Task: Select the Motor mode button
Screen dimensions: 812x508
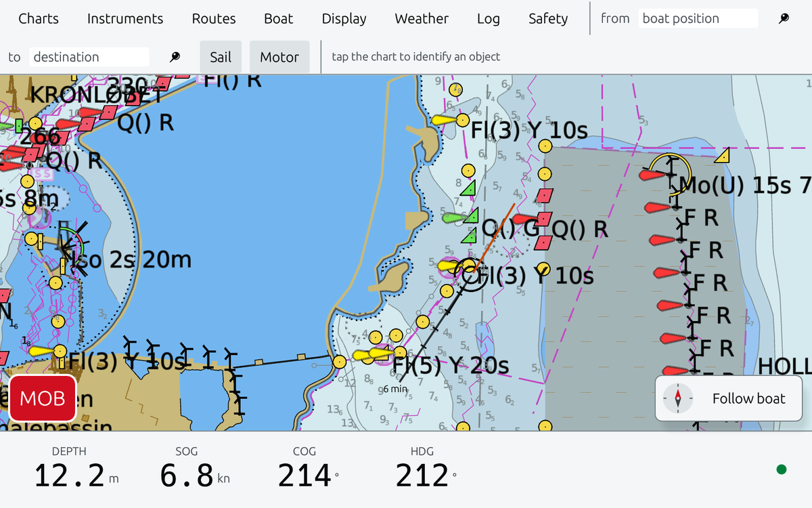Action: [279, 57]
